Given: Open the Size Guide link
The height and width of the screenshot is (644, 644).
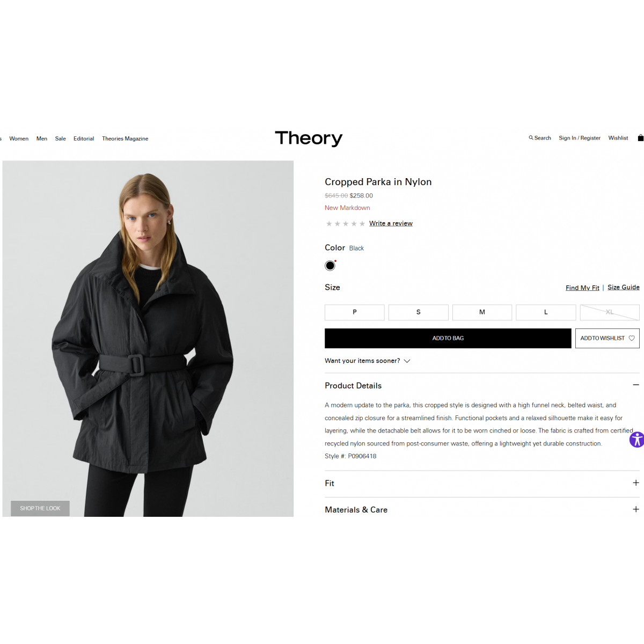Looking at the screenshot, I should pos(624,287).
